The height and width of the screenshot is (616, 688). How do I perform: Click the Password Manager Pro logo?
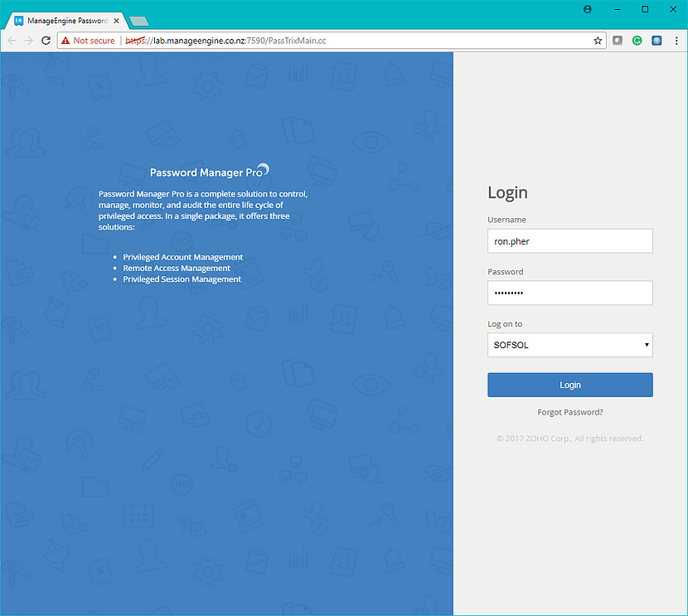click(209, 172)
